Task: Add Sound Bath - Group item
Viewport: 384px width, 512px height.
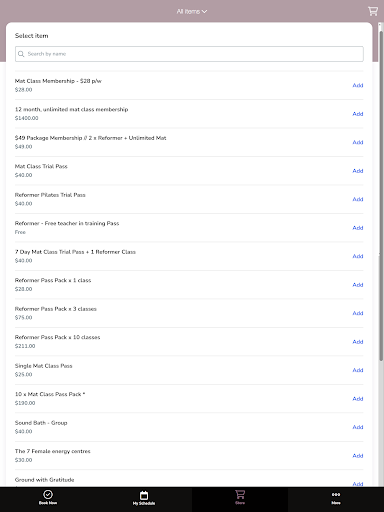Action: pyautogui.click(x=358, y=427)
